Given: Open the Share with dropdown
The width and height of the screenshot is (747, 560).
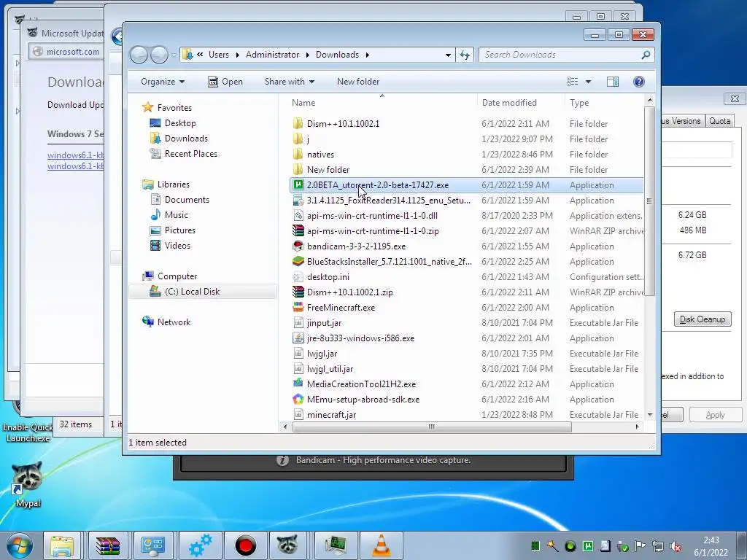Looking at the screenshot, I should pos(289,82).
